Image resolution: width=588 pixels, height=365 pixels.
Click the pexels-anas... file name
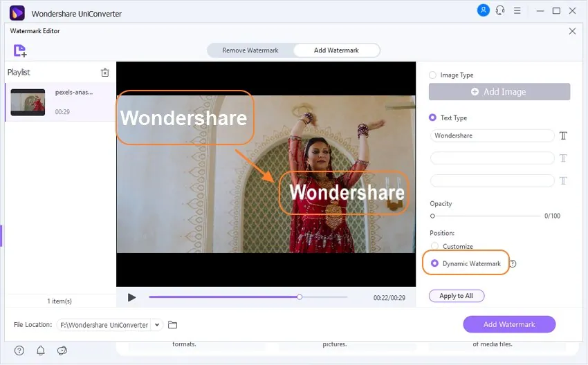coord(74,92)
